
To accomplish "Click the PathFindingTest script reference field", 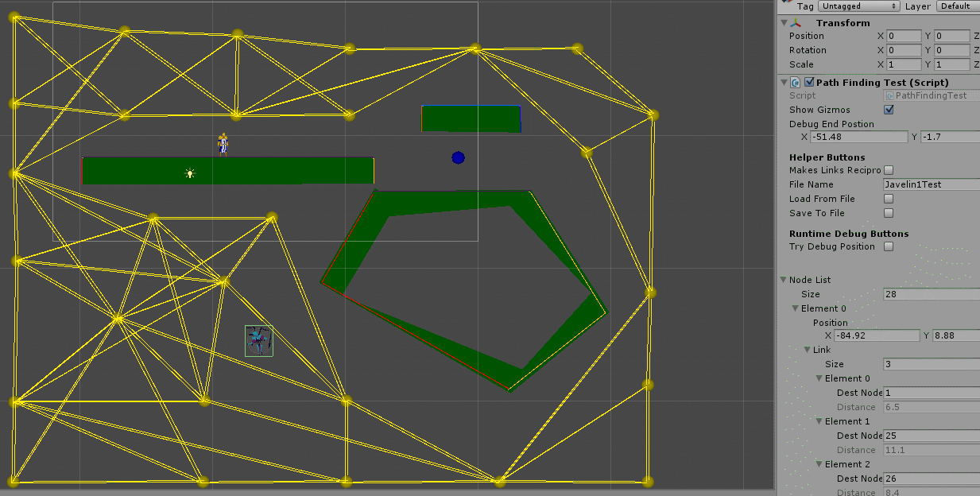I will point(932,95).
